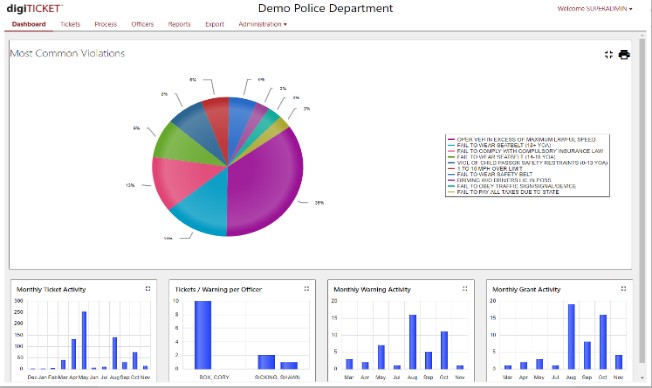Click the Aug bar in Monthly Grant Activity
Screen dimensions: 652x388
[x=571, y=336]
